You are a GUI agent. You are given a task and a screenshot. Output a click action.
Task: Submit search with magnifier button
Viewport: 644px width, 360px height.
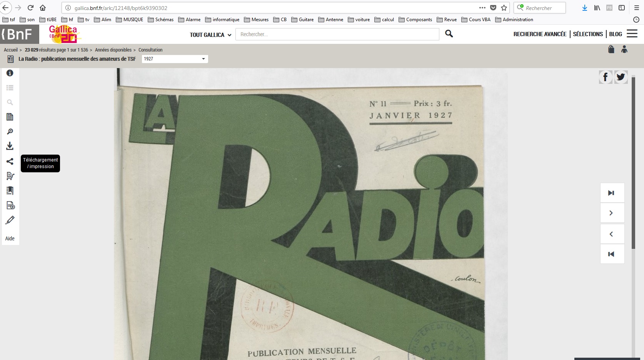449,34
